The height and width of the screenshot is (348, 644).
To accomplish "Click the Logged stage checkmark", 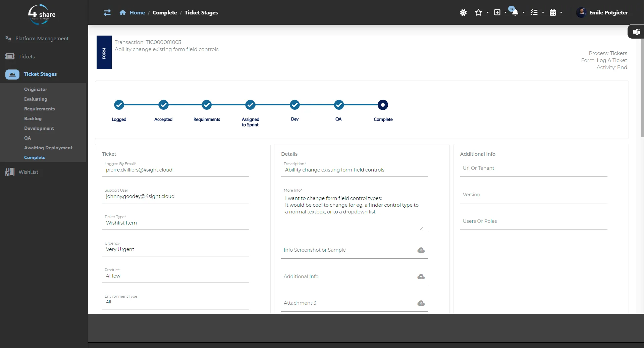I will (x=119, y=105).
